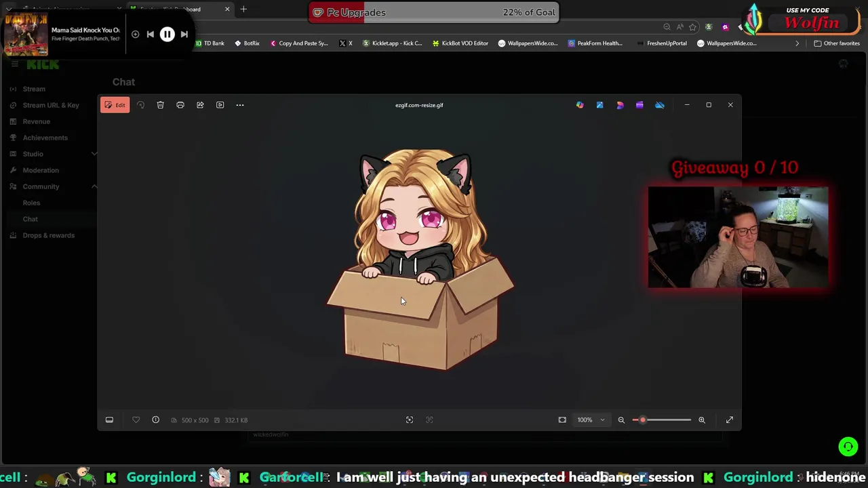Open the Clipchamp icon in Photos title bar

click(x=639, y=105)
